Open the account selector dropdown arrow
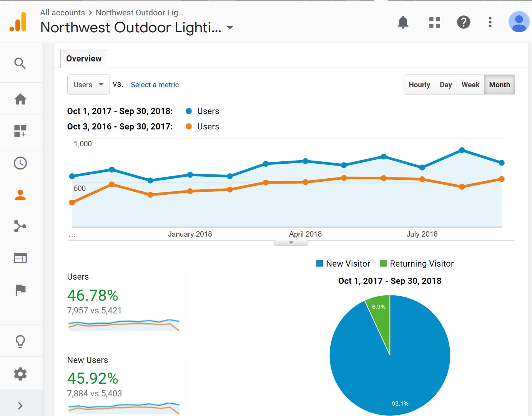Screen dimensions: 532x416 (x=230, y=28)
